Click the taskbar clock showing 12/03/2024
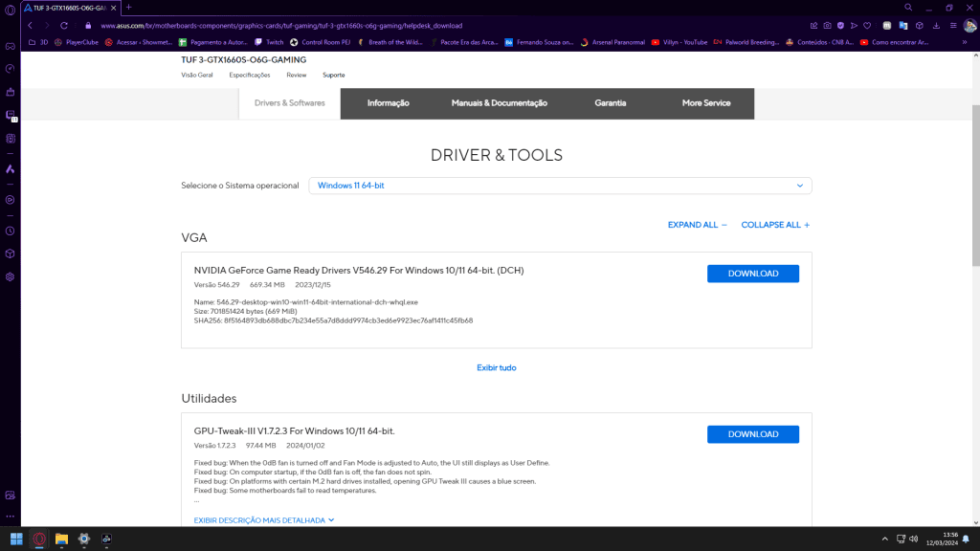980x551 pixels. (942, 540)
